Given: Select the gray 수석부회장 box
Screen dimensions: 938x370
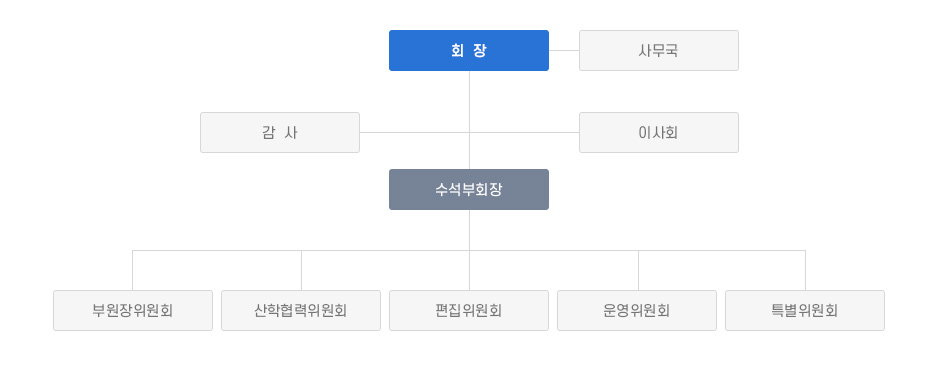Looking at the screenshot, I should [x=469, y=189].
